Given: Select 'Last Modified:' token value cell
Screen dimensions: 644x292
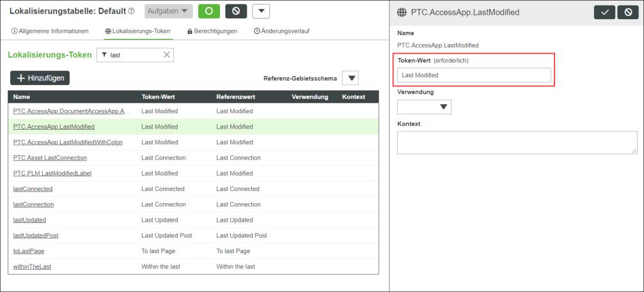Looking at the screenshot, I should coord(160,142).
